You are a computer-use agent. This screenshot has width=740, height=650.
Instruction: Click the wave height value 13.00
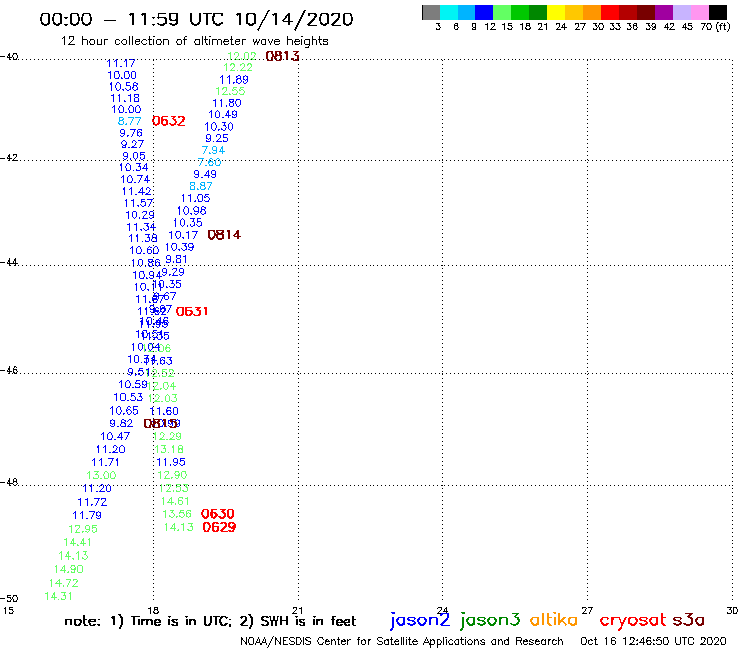pos(101,475)
